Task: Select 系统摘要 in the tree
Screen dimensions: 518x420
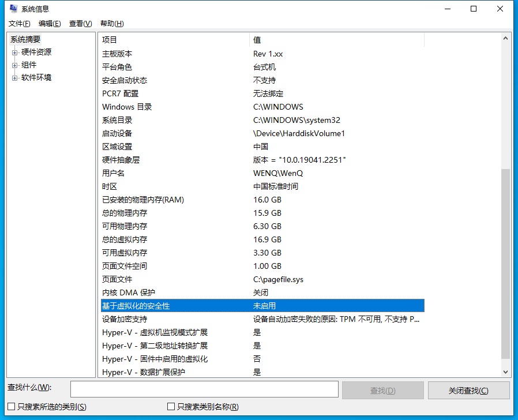Action: (25, 39)
